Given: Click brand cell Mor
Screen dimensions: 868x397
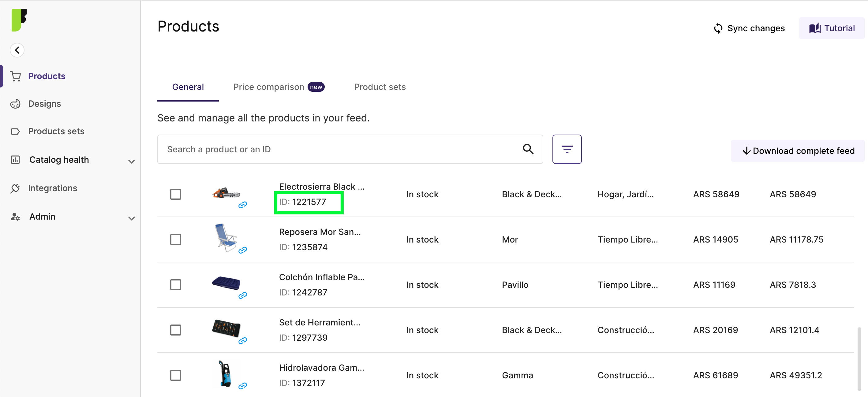Looking at the screenshot, I should coord(510,239).
